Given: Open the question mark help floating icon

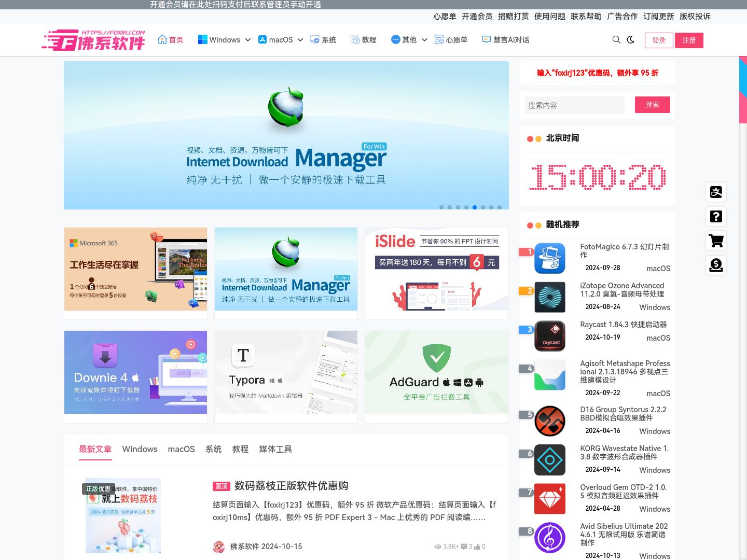Looking at the screenshot, I should point(716,217).
